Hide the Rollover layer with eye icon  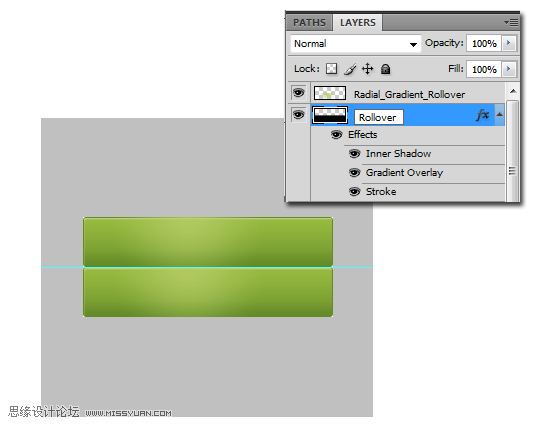[299, 115]
